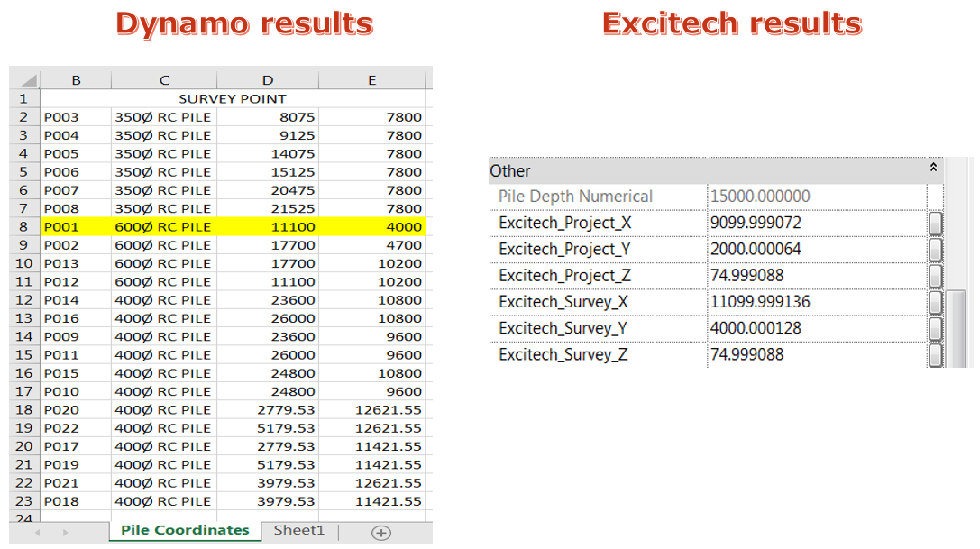
Task: Select cell P011
Action: click(x=77, y=354)
